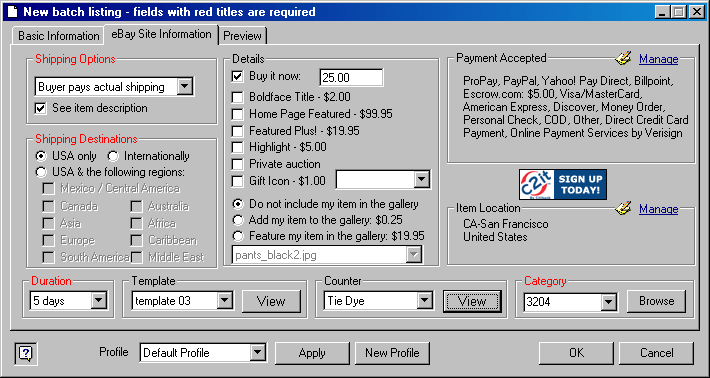Viewport: 710px width, 378px height.
Task: Click the Browse category button
Action: (657, 301)
